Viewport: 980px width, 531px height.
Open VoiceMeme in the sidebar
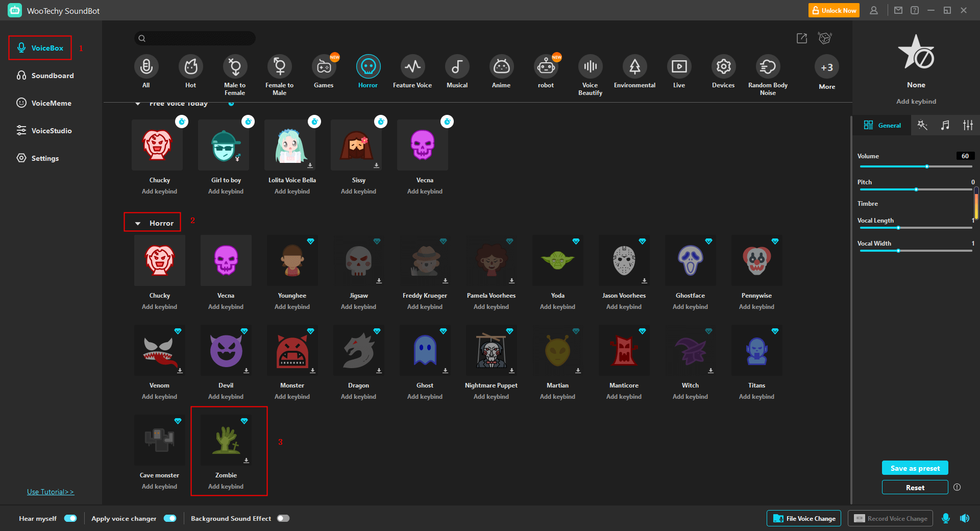44,103
